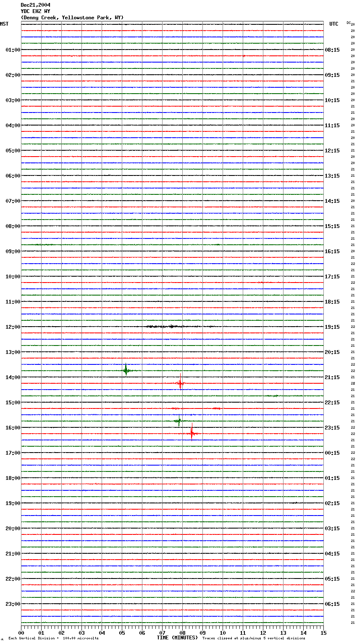Viewport: 357px width, 644px height.
Task: Click the 11:15 UTC label
Action: click(332, 126)
